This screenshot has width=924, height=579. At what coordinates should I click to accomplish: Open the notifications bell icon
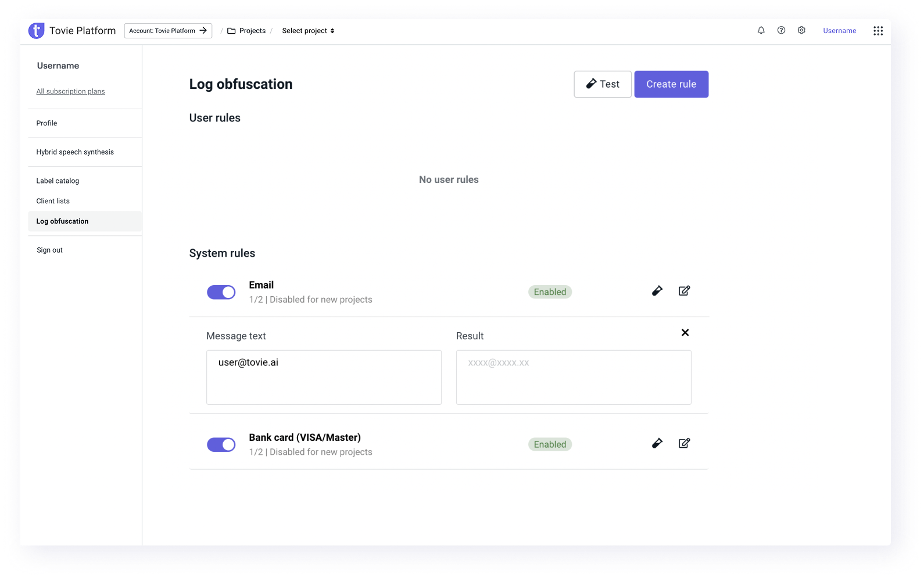click(761, 30)
